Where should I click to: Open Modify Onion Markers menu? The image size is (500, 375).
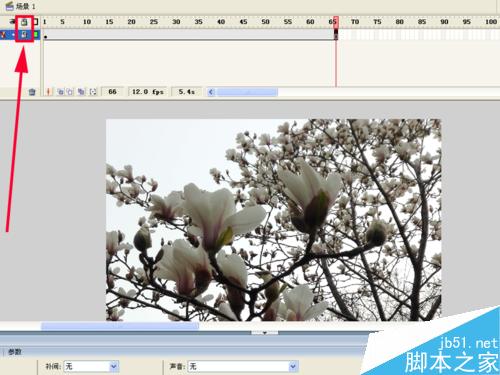(x=93, y=92)
